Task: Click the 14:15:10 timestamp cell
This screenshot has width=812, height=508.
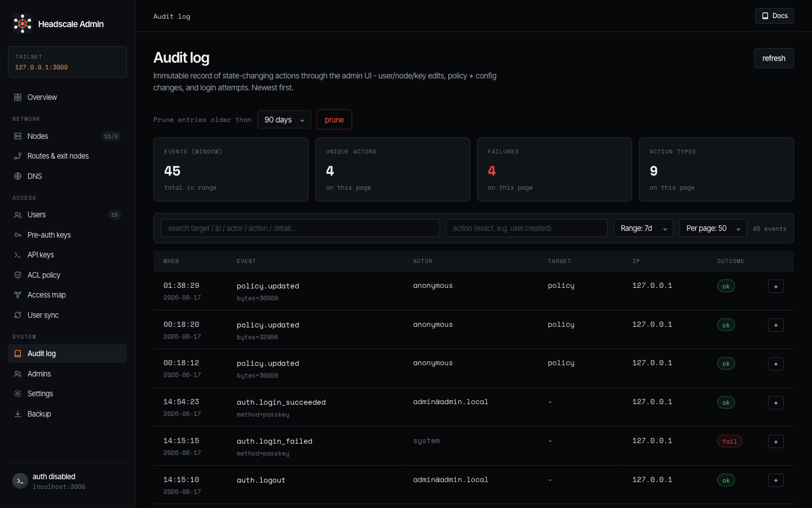Action: click(182, 480)
